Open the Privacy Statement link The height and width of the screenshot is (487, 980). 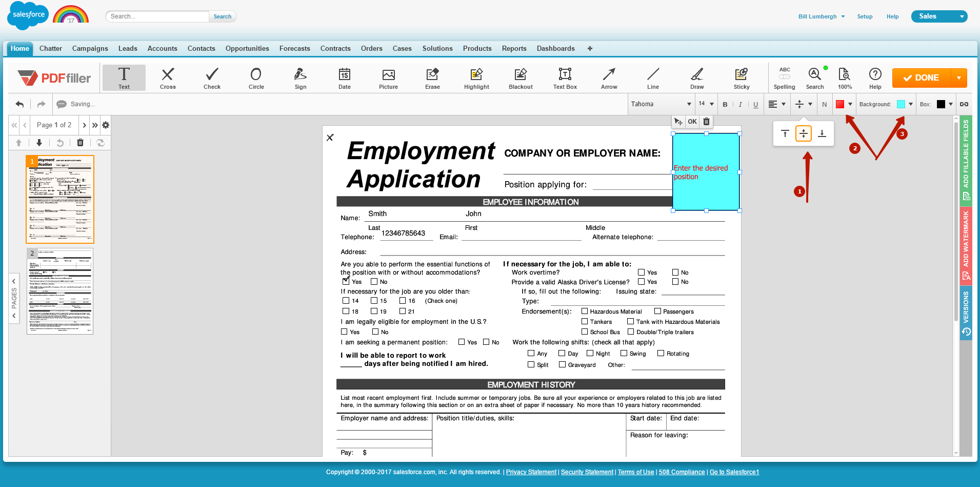[531, 472]
